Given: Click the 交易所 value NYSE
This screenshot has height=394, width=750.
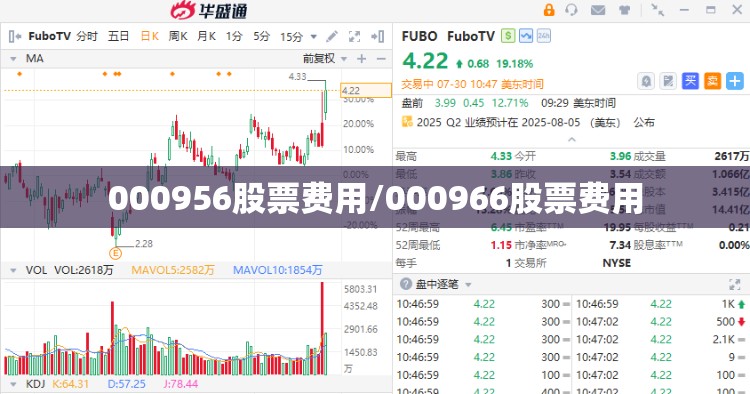Looking at the screenshot, I should (617, 263).
